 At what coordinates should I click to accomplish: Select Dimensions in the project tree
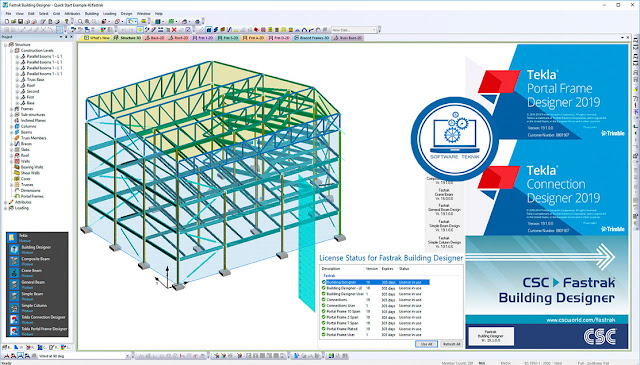coord(31,190)
